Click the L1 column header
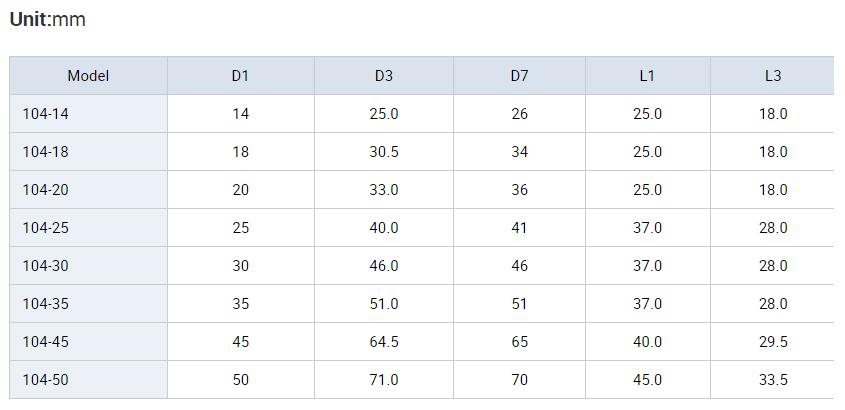845x410 pixels. [x=647, y=76]
